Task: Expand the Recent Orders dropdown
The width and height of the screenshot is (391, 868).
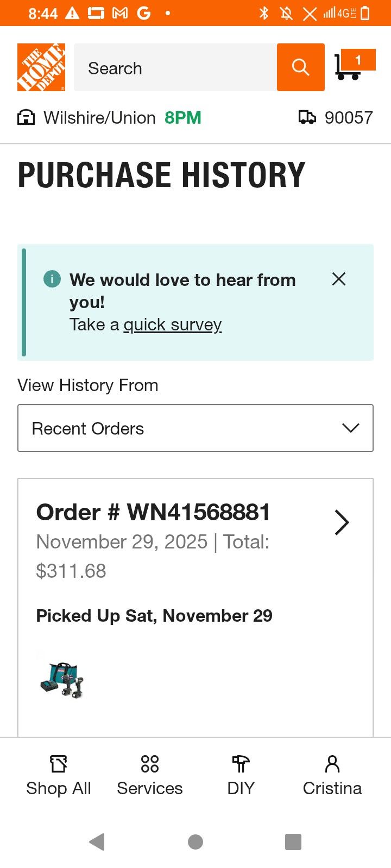Action: 195,428
